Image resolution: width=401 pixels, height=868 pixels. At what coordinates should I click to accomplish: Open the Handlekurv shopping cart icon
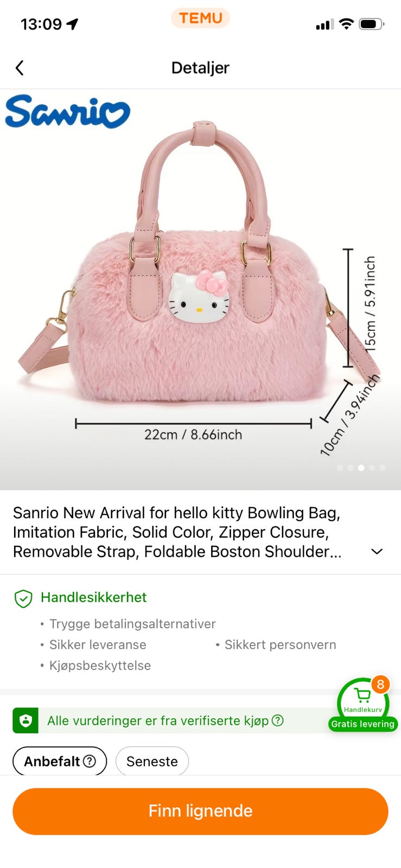362,699
